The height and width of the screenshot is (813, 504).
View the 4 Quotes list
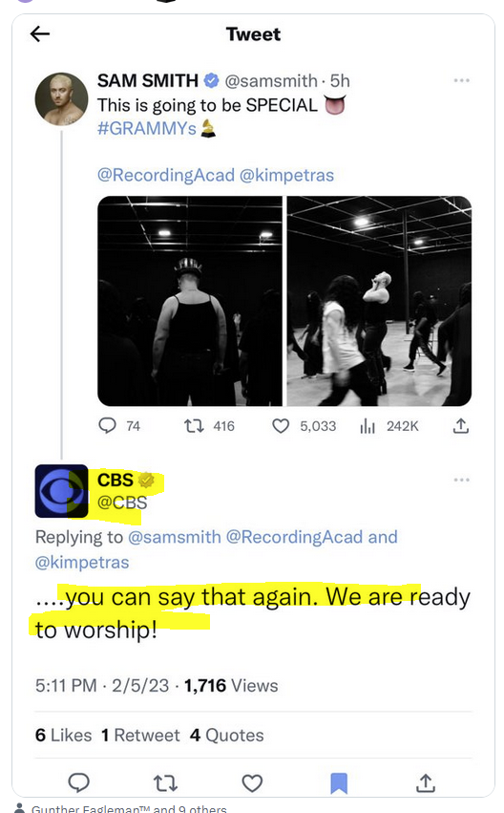click(226, 736)
